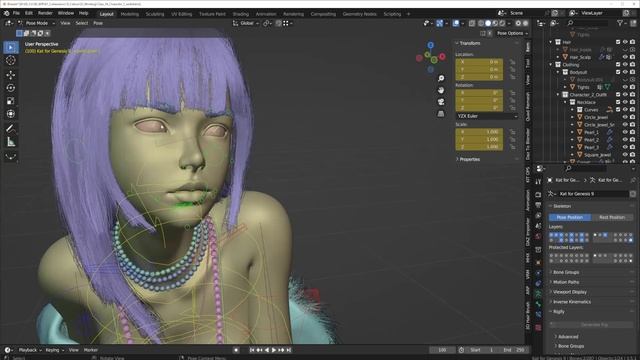
Task: Uncheck the Clothing collection checkbox
Action: coord(618,64)
